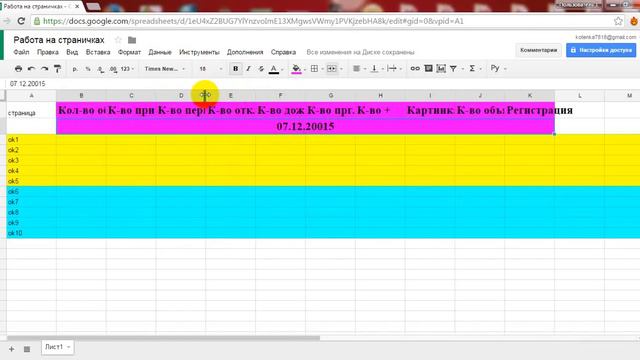
Task: Click the print icon
Action: click(x=18, y=69)
